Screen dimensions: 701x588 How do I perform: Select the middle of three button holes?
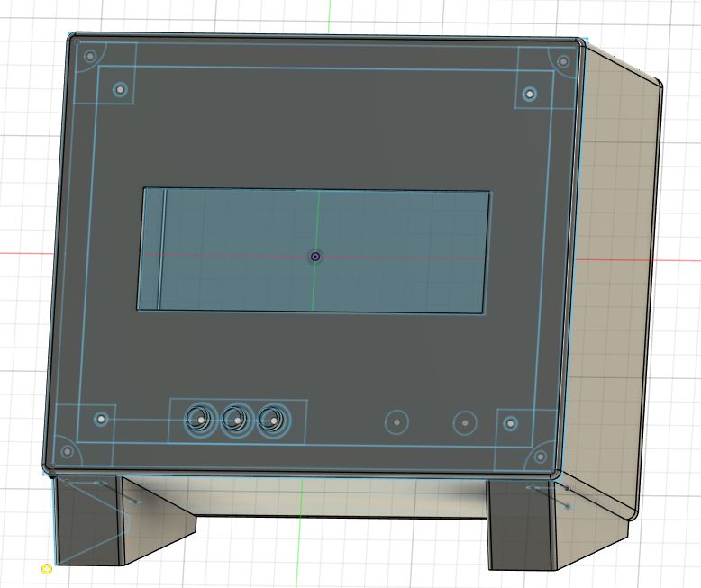click(235, 419)
